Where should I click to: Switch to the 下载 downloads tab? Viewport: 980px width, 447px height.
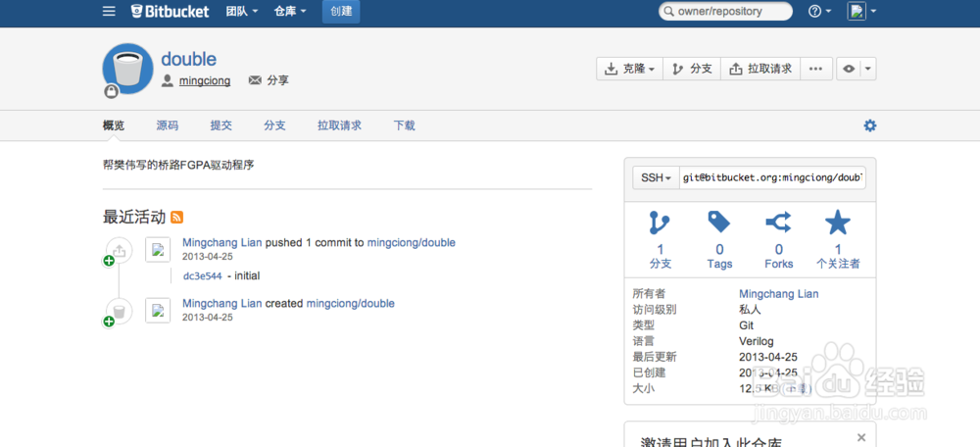click(x=405, y=125)
